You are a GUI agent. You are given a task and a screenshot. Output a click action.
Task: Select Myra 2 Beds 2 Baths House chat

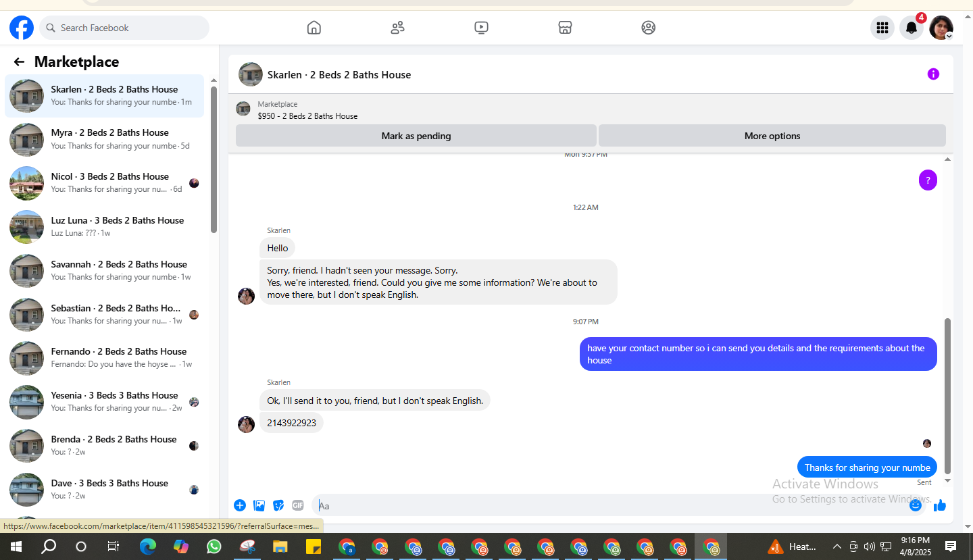[x=105, y=139]
